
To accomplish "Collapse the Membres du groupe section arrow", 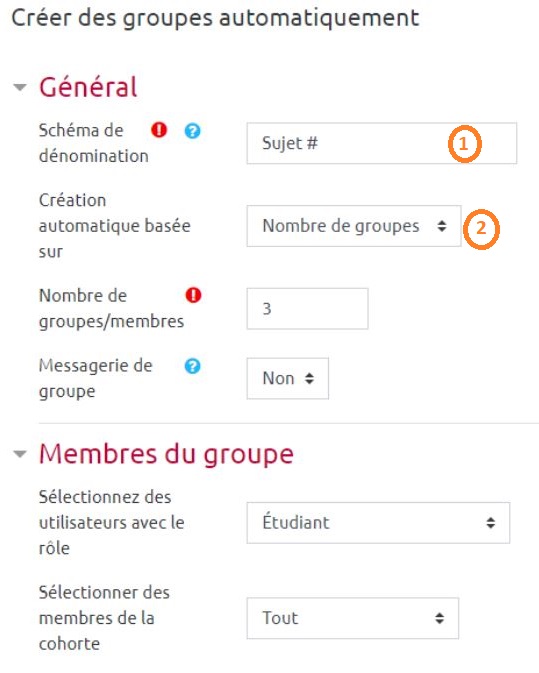I will point(20,454).
